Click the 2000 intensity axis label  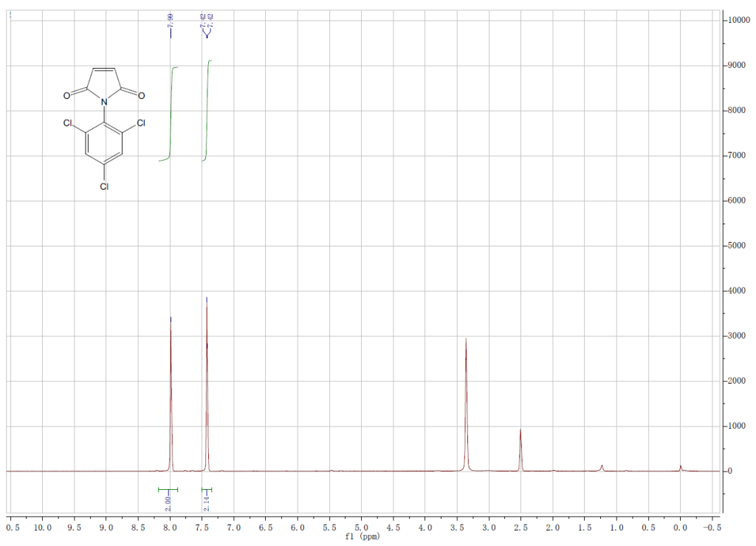click(737, 381)
